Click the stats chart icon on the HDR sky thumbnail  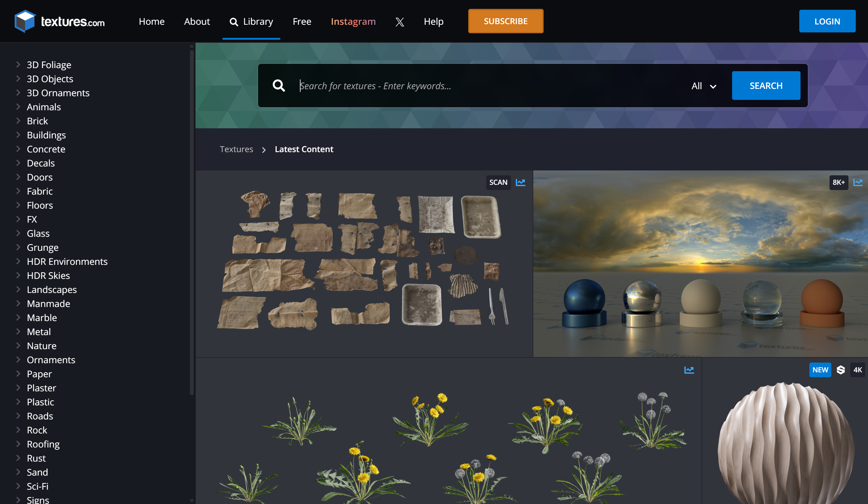(x=858, y=183)
